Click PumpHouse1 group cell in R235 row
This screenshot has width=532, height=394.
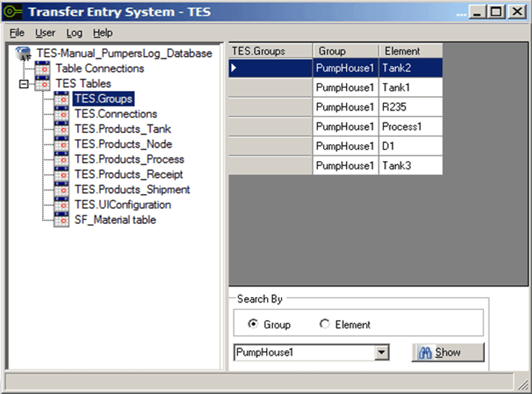click(x=345, y=107)
